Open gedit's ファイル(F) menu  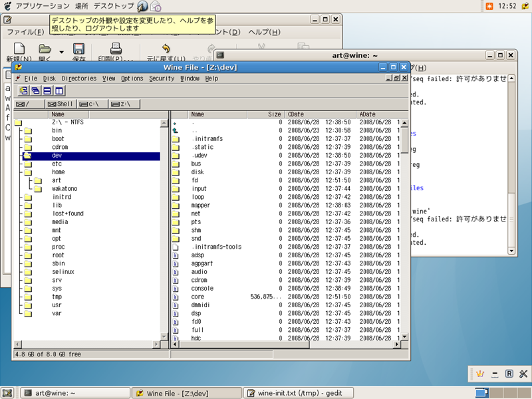[25, 32]
